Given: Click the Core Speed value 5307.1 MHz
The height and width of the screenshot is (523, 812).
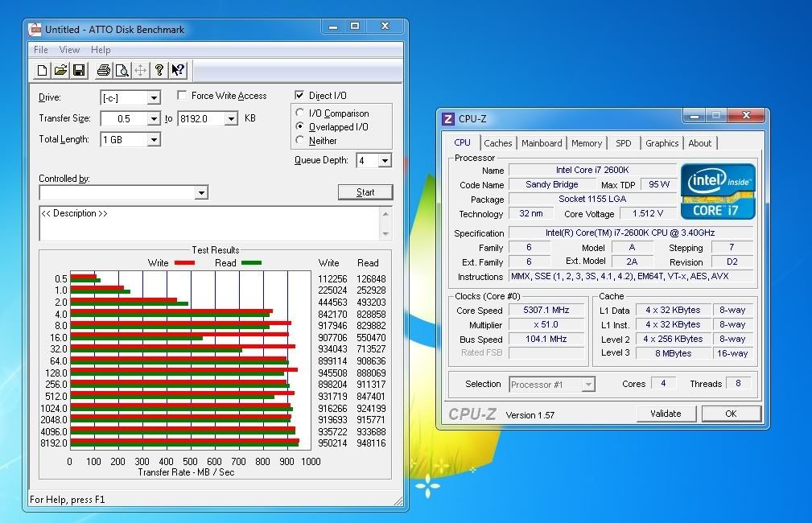Looking at the screenshot, I should [x=546, y=310].
